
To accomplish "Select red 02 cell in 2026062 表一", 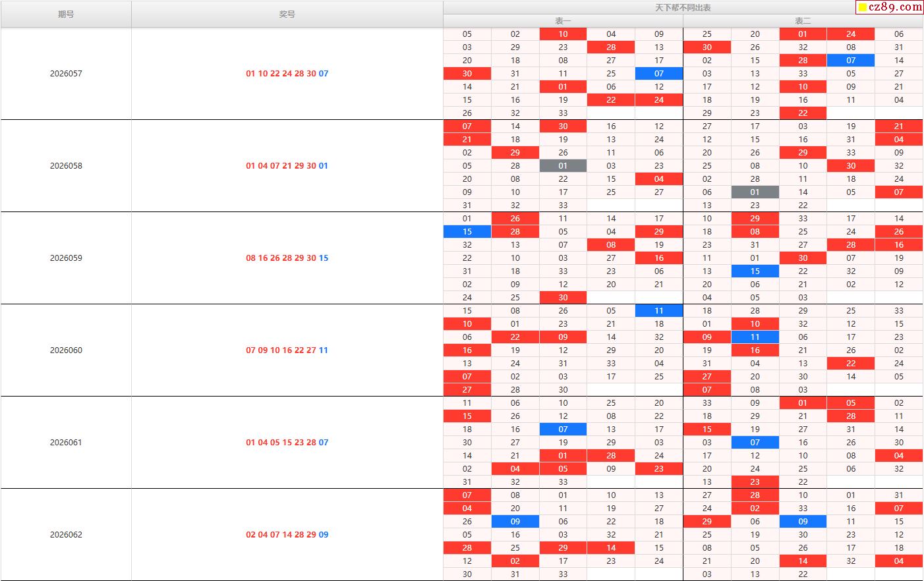I will [515, 561].
